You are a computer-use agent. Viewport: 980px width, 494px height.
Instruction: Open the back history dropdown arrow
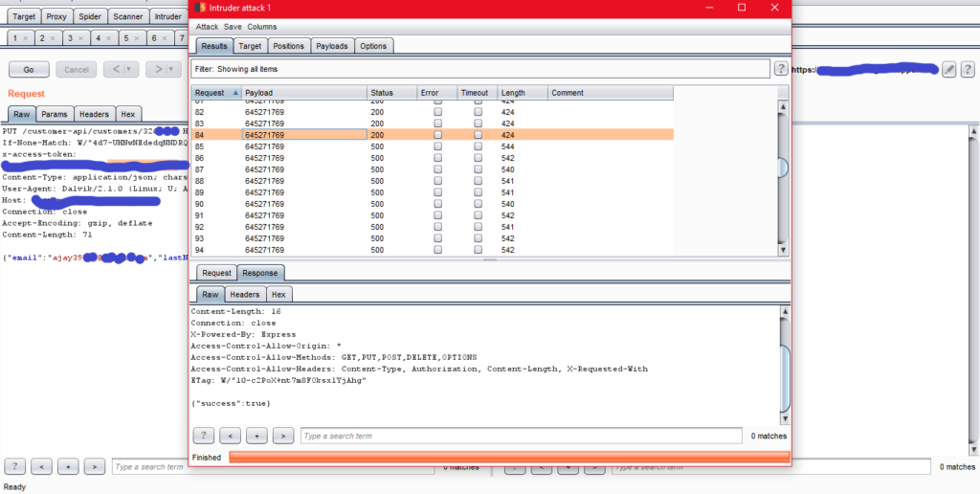129,69
